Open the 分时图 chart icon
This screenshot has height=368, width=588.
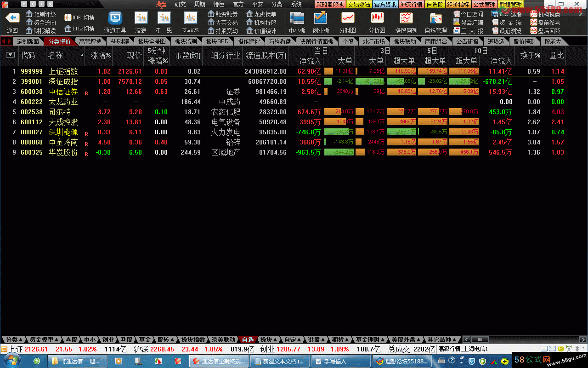[x=348, y=18]
